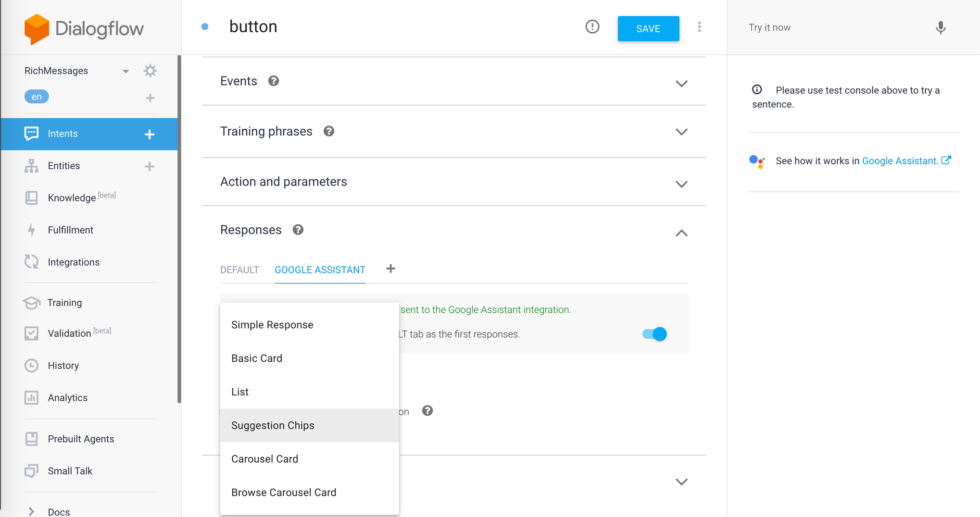Open the Fulfillment lightning bolt icon
This screenshot has height=517, width=980.
[x=32, y=230]
